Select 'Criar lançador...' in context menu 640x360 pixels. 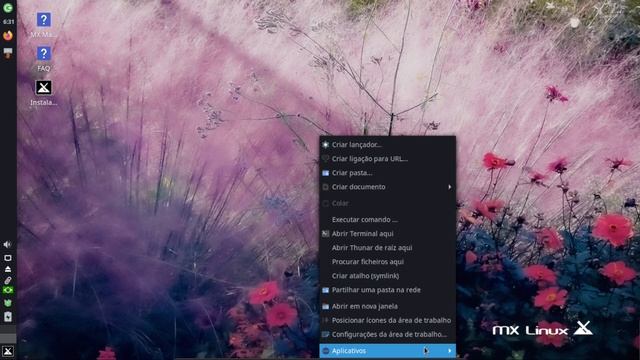[387, 144]
